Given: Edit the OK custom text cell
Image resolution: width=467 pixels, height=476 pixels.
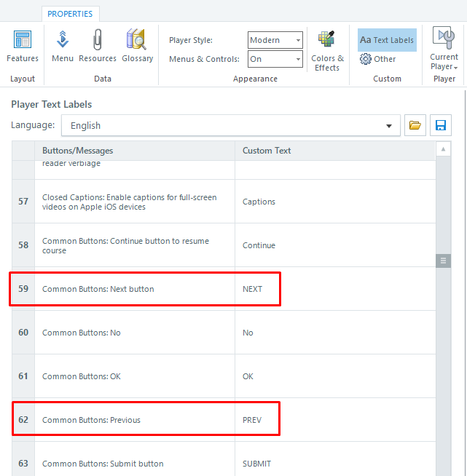Looking at the screenshot, I should [x=335, y=376].
